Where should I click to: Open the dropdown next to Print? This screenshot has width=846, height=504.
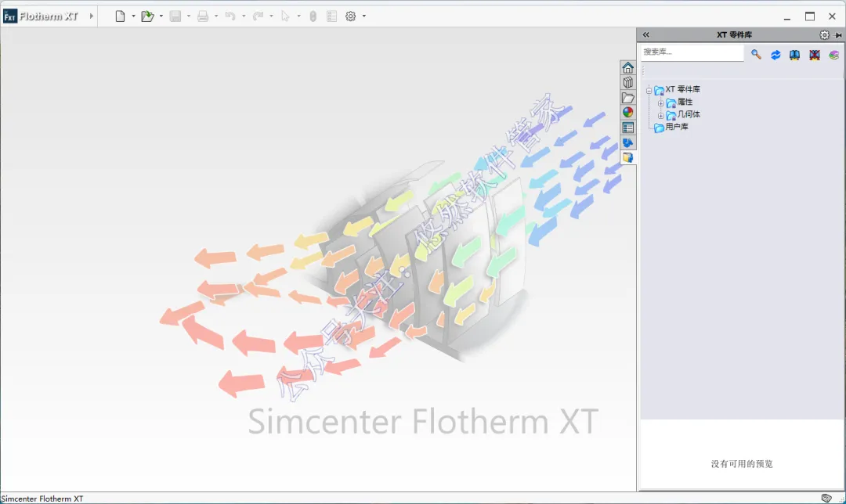[216, 16]
